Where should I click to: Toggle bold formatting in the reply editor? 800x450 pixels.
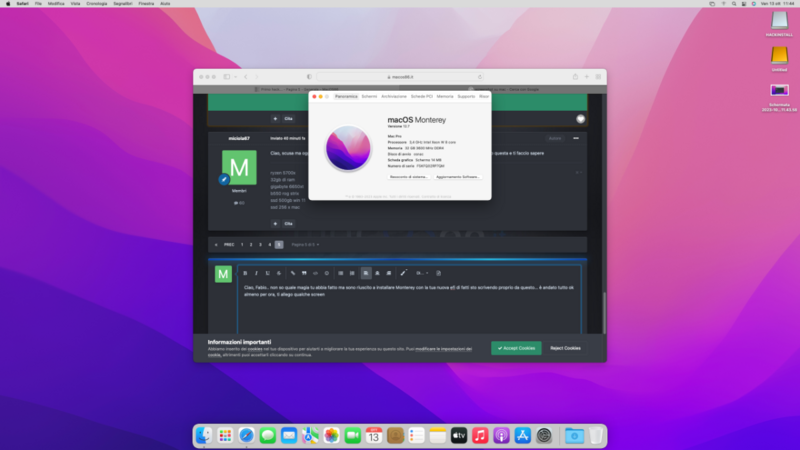click(245, 273)
